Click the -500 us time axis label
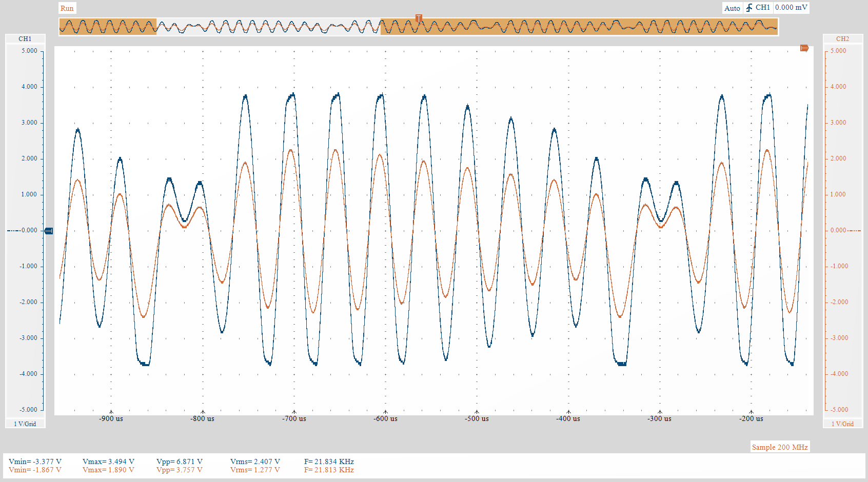This screenshot has width=868, height=482. [x=477, y=419]
